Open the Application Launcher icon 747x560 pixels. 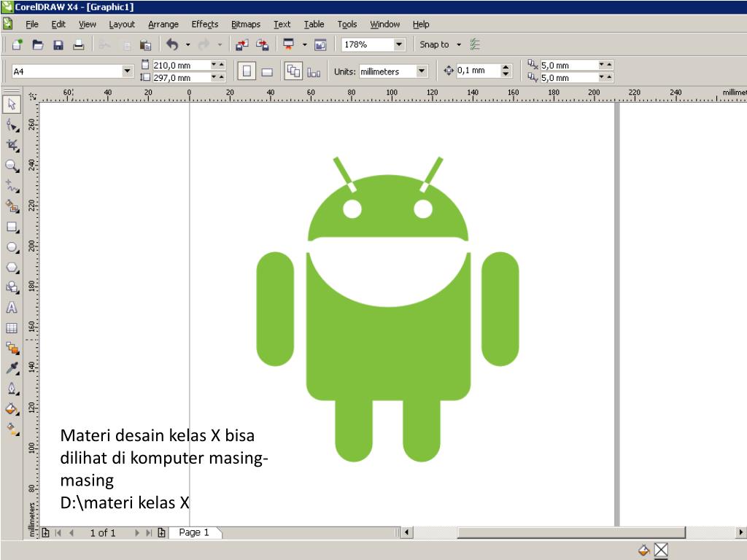(x=289, y=44)
